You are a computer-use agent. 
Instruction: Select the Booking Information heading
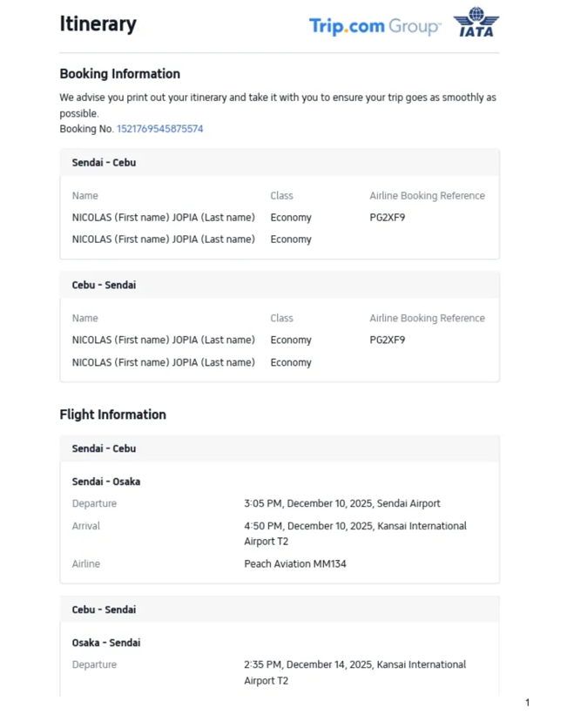[x=119, y=74]
